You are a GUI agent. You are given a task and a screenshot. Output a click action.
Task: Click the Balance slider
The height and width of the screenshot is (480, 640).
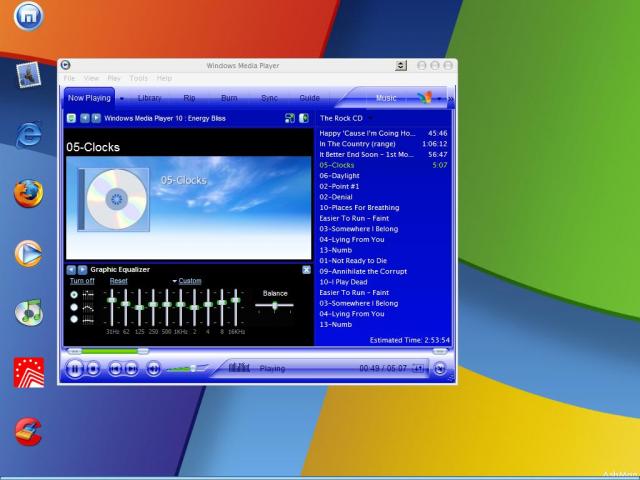coord(274,305)
